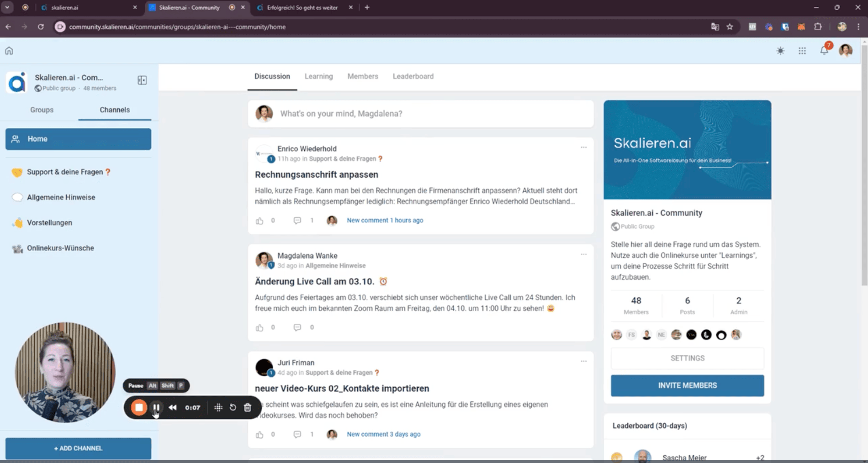Stop the screen recording

pyautogui.click(x=139, y=407)
